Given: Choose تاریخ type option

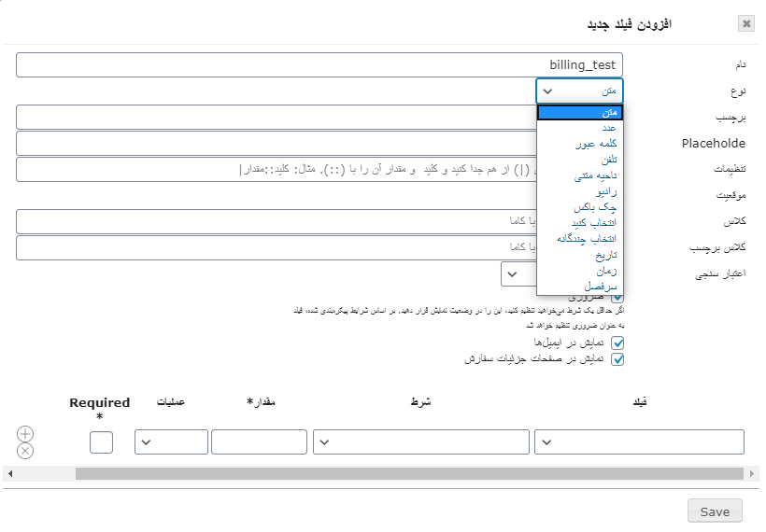Looking at the screenshot, I should pos(579,255).
